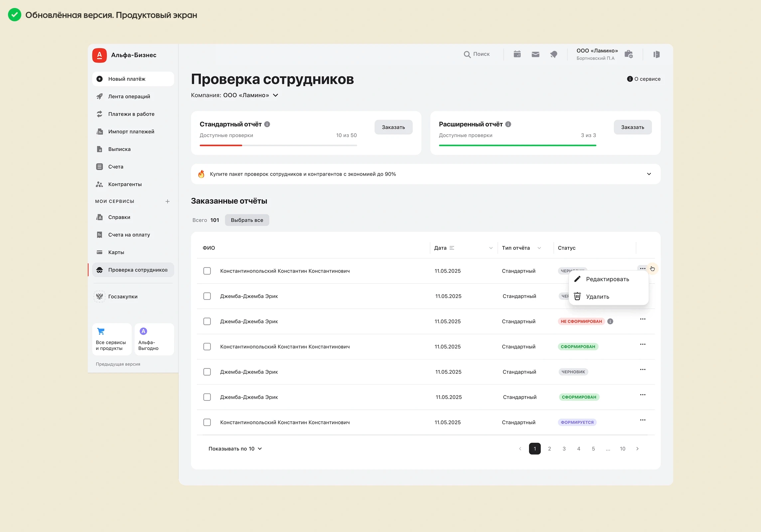Click the info icon beside НЕ СФОРМИРОВАН status
Viewport: 761px width, 532px height.
[x=610, y=321]
